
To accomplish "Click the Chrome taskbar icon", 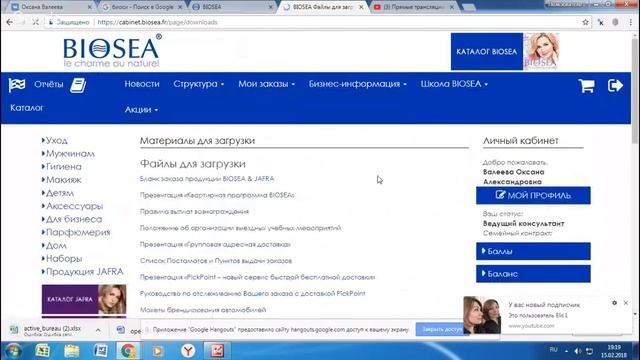I will coord(128,351).
